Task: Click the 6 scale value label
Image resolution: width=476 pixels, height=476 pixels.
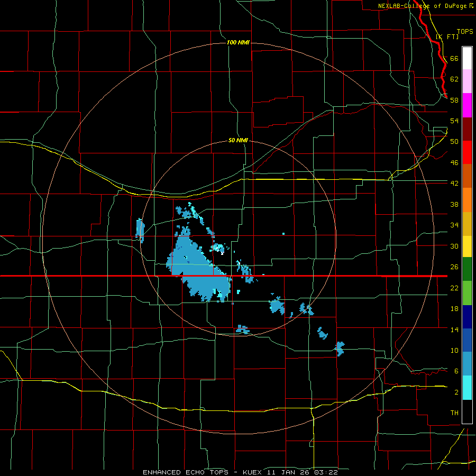Action: (x=456, y=371)
